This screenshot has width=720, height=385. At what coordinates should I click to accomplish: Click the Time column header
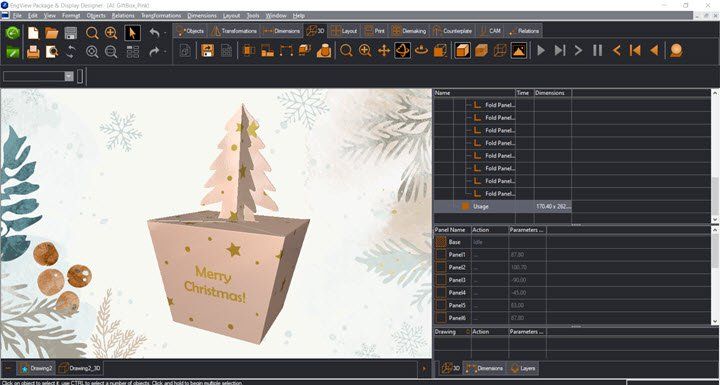(x=524, y=93)
